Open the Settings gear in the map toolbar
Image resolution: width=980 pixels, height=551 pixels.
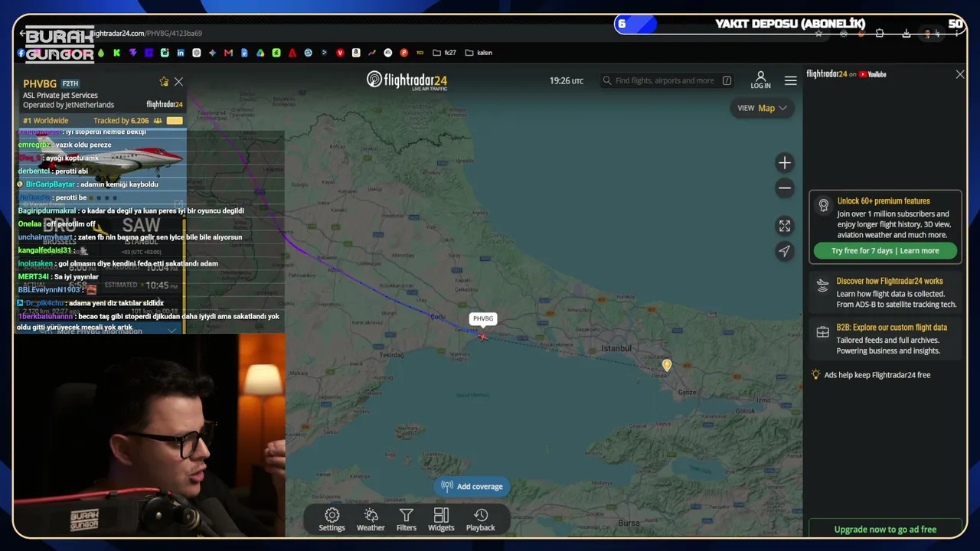pyautogui.click(x=332, y=520)
